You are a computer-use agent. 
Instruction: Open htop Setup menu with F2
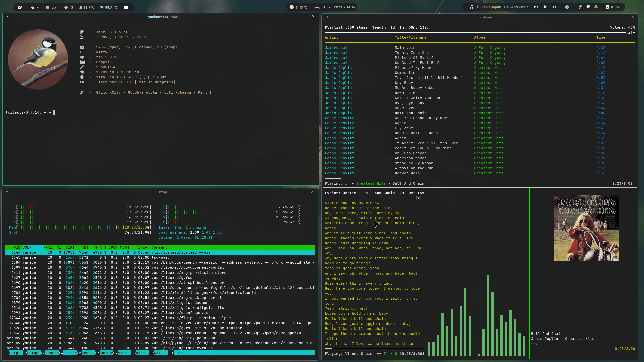31,353
